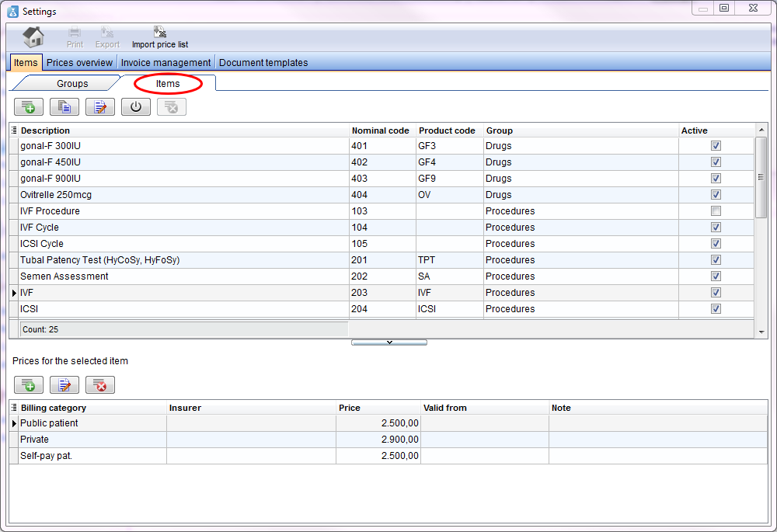Click the Settings window flask icon
This screenshot has width=777, height=532.
[x=13, y=11]
